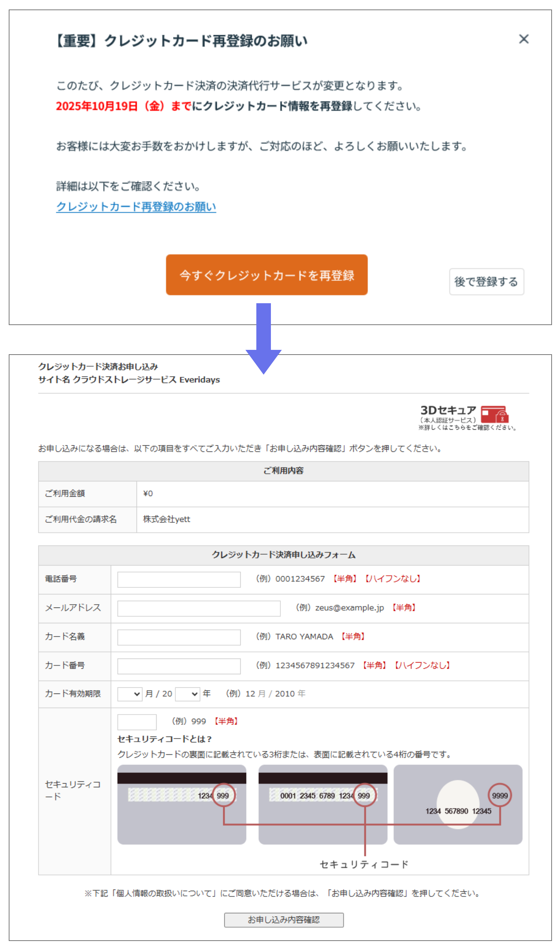Image resolution: width=560 pixels, height=949 pixels.
Task: Click the security code input field
Action: point(137,722)
